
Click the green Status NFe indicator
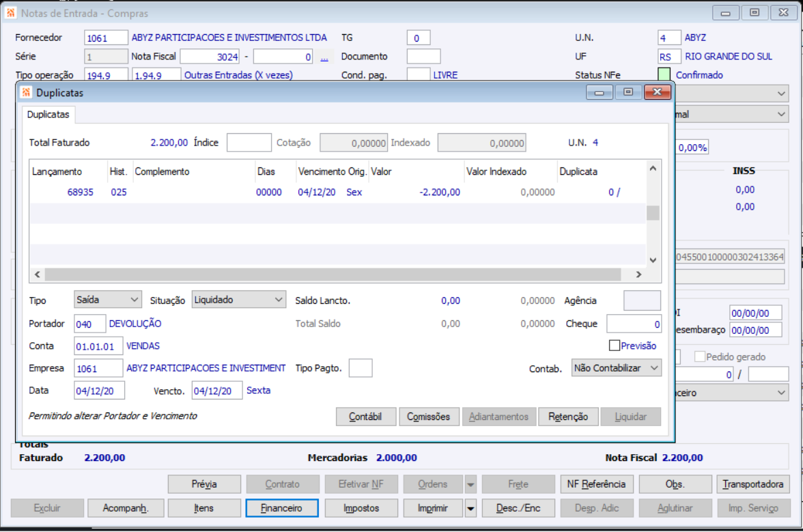(x=664, y=74)
